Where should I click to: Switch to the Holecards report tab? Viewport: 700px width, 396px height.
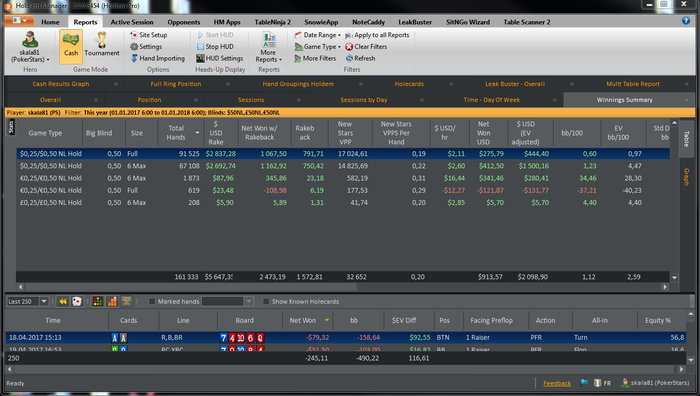click(409, 84)
